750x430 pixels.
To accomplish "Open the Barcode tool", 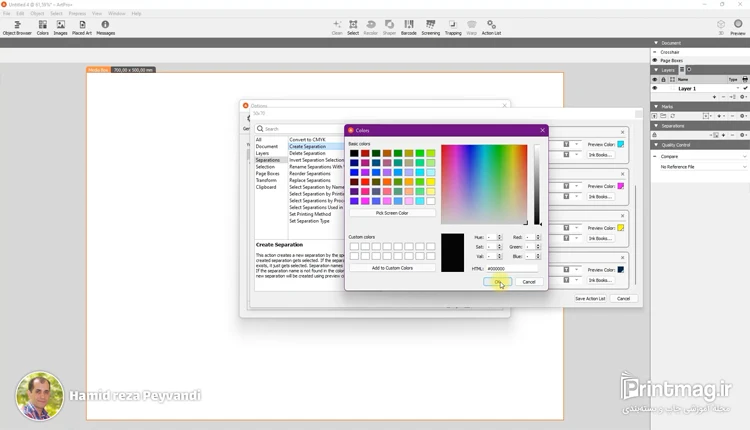I will click(x=408, y=28).
